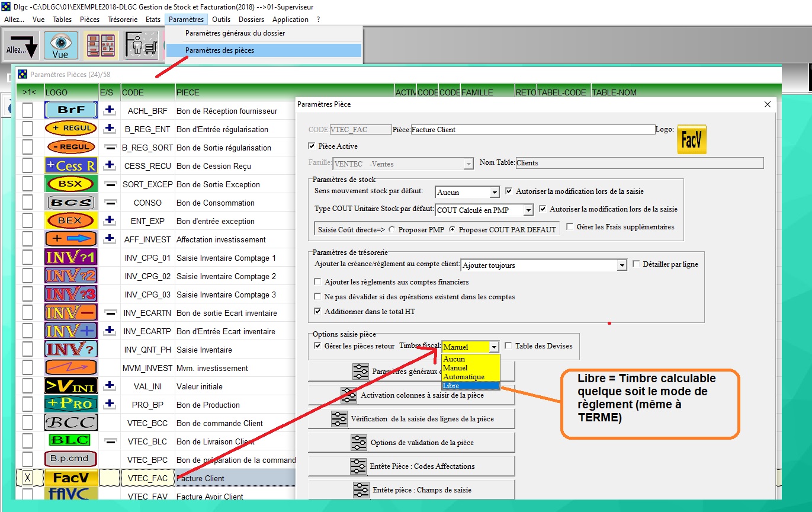
Task: Select the - REGUL logo icon
Action: click(x=70, y=147)
